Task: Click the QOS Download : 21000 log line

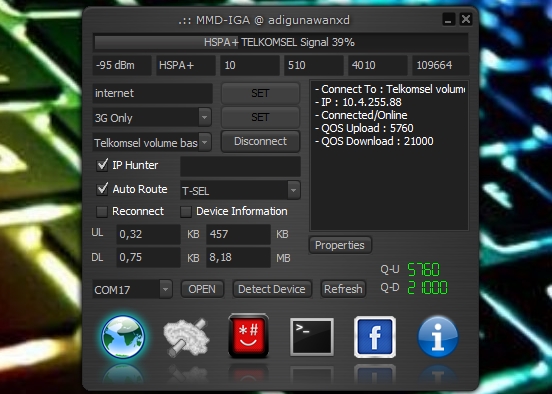Action: tap(374, 141)
